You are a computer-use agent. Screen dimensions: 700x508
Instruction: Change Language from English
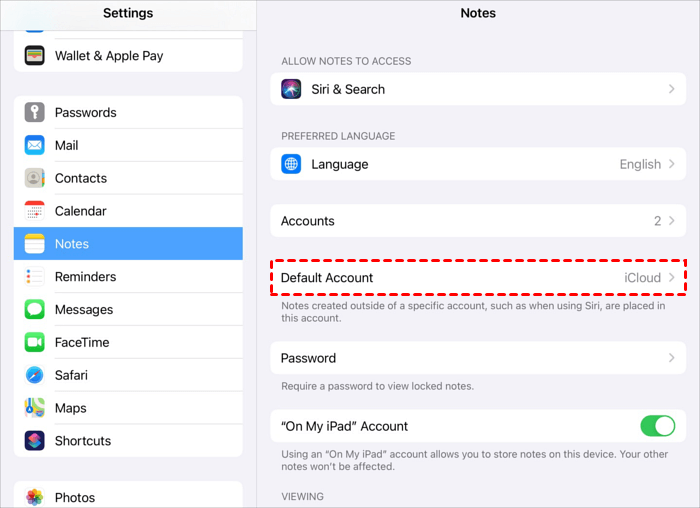pyautogui.click(x=640, y=164)
